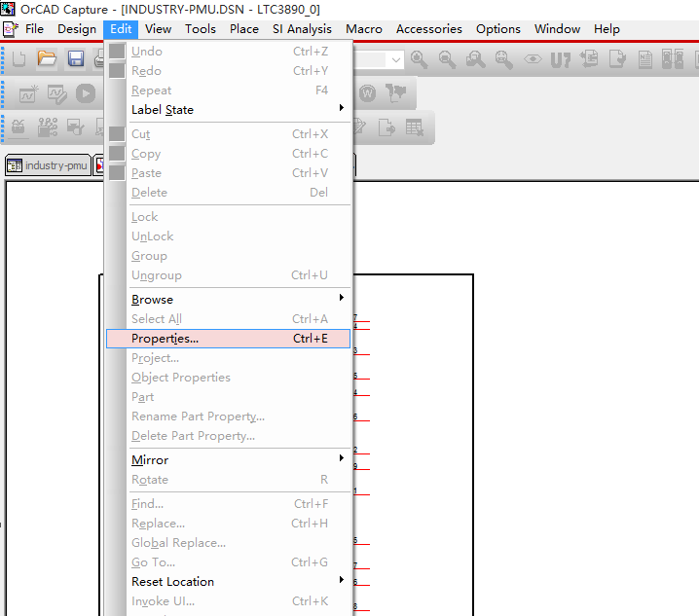Click the Cross Reference parts icon

pyautogui.click(x=673, y=58)
